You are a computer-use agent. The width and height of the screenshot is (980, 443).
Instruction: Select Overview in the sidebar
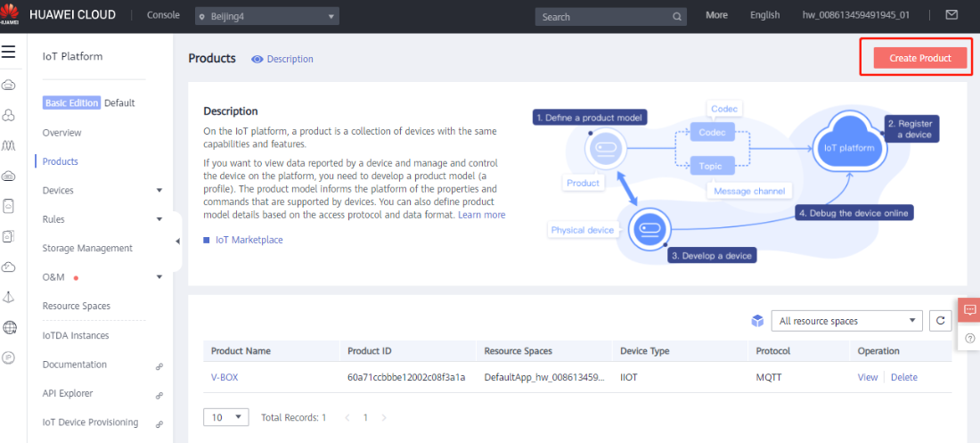click(61, 133)
